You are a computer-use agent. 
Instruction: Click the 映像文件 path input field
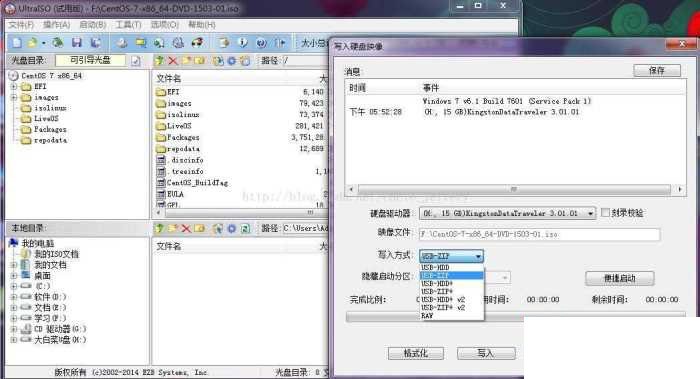pyautogui.click(x=539, y=234)
